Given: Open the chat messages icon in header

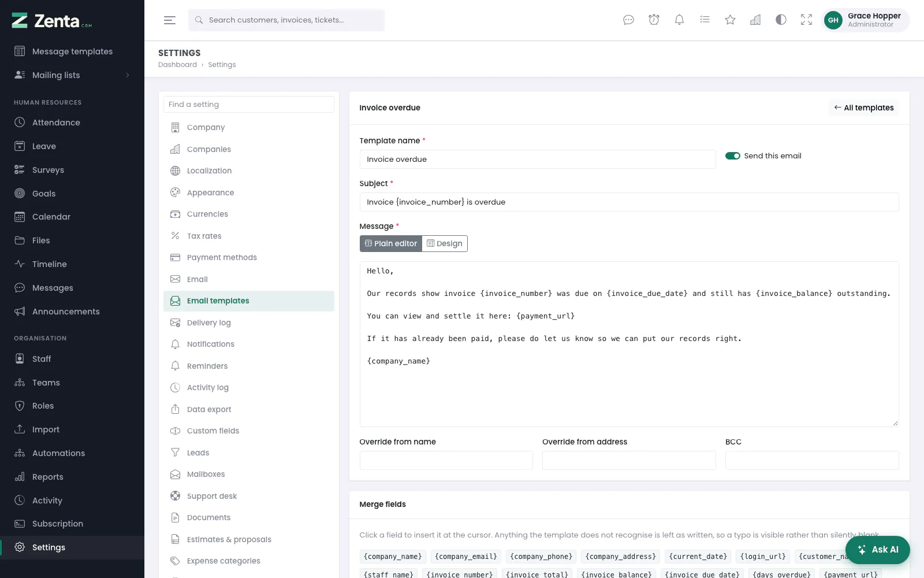Looking at the screenshot, I should point(628,20).
